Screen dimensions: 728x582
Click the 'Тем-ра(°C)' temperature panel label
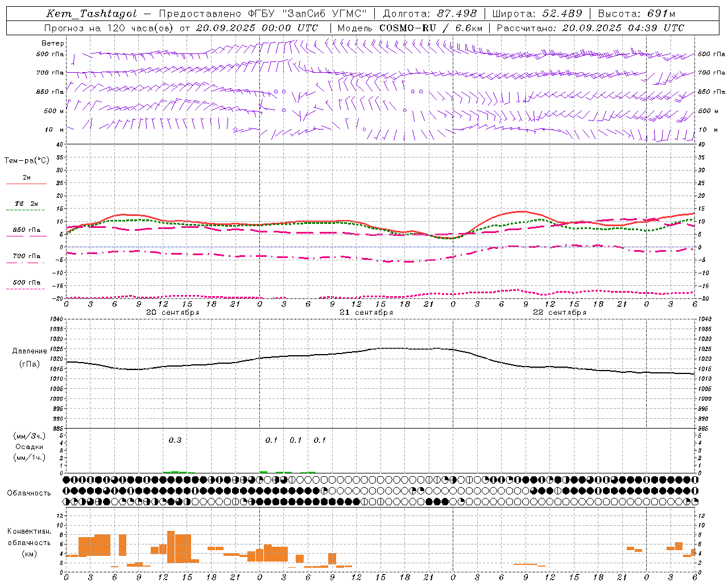(27, 161)
